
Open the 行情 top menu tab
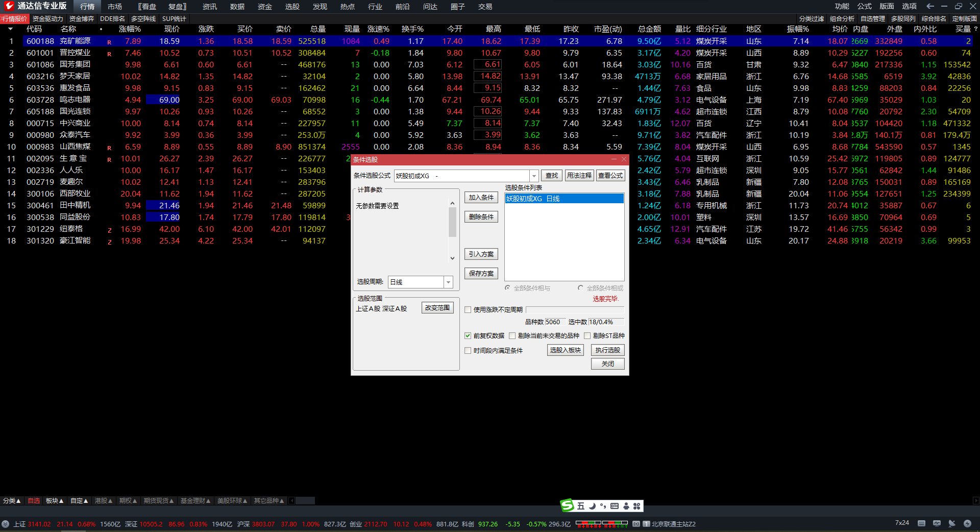87,7
